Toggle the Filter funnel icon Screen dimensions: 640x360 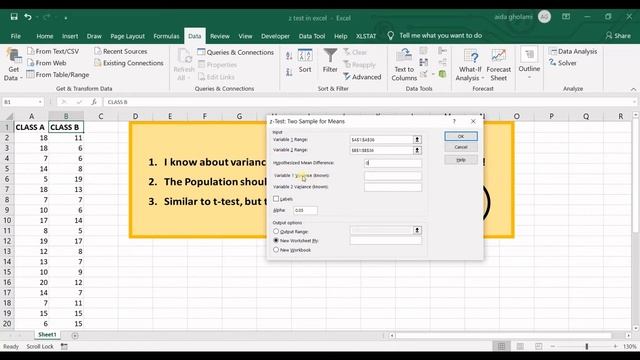tap(330, 55)
